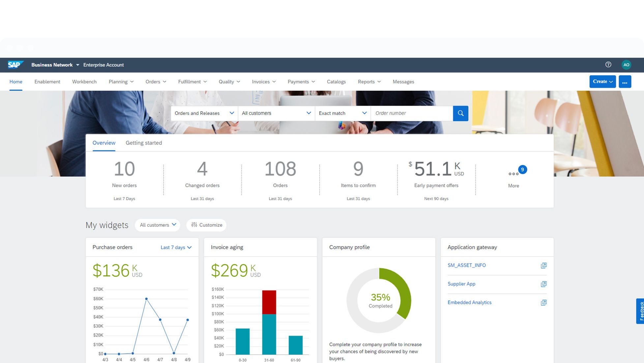Open the help question mark icon

pyautogui.click(x=608, y=65)
